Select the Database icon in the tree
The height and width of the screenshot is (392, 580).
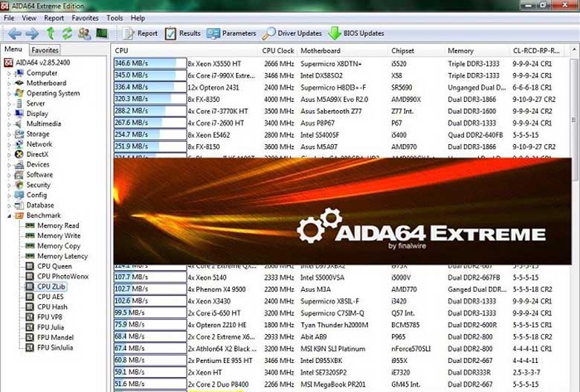point(19,205)
